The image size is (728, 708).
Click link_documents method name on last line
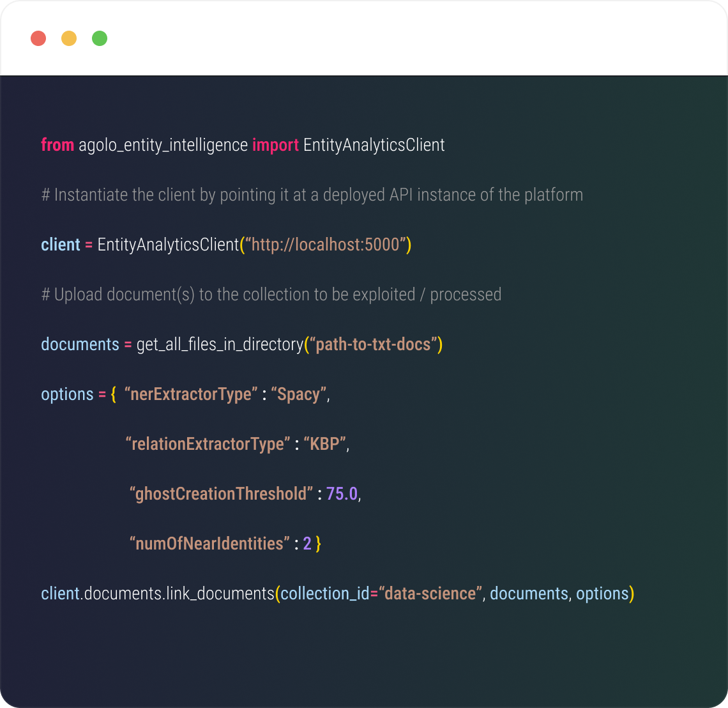click(220, 594)
